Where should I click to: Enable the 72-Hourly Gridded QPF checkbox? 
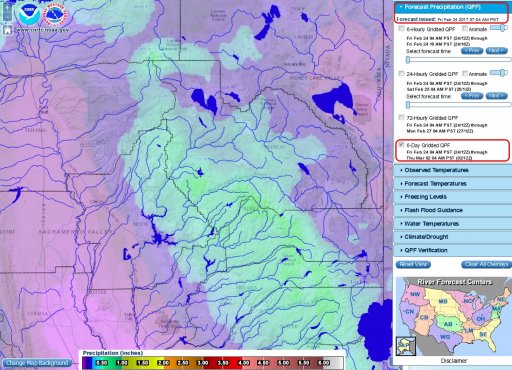(x=401, y=117)
